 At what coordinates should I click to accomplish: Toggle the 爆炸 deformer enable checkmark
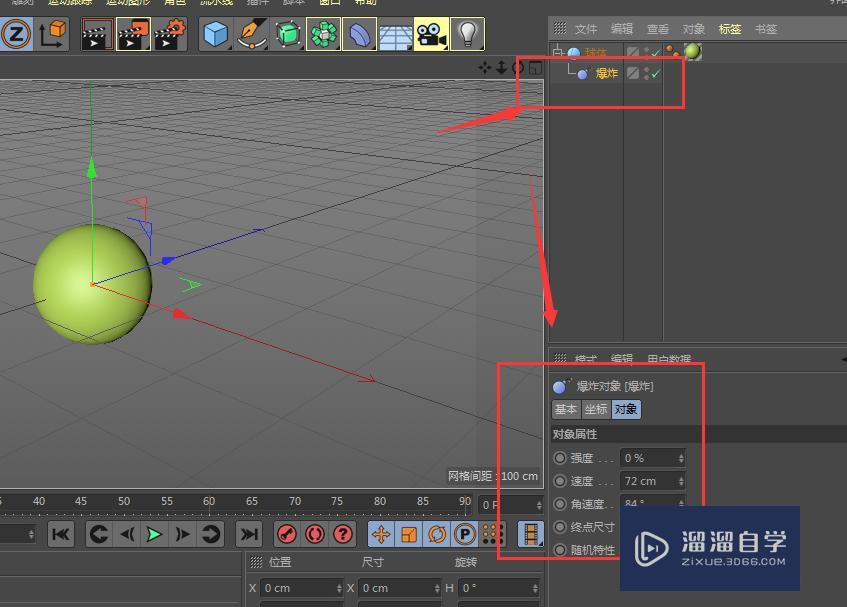(655, 73)
